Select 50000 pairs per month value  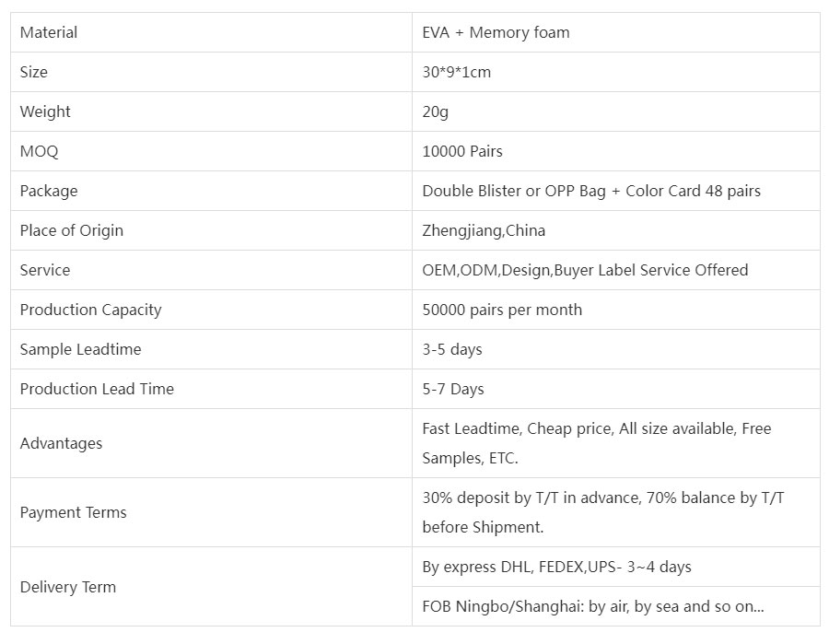[502, 310]
